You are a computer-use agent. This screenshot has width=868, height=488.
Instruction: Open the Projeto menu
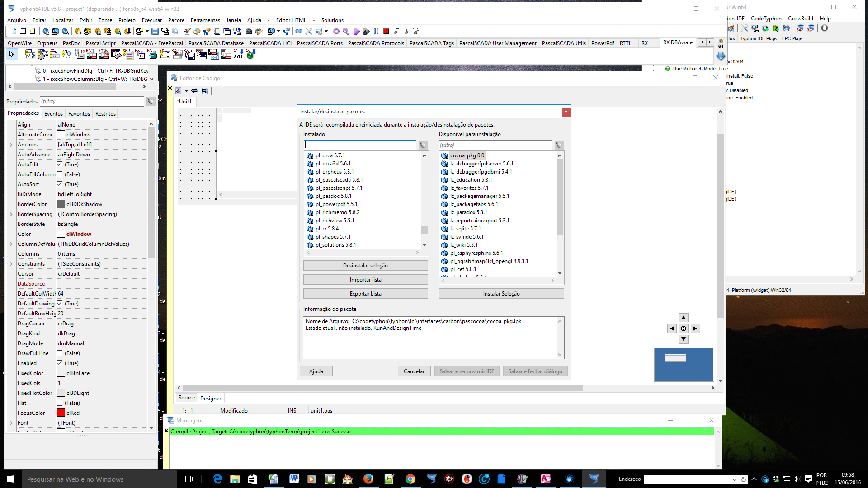point(127,20)
